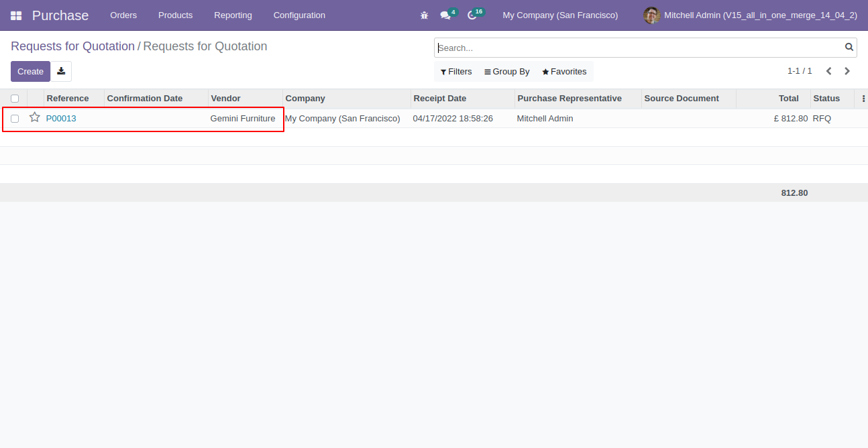
Task: Open the activities clock icon
Action: tap(472, 15)
